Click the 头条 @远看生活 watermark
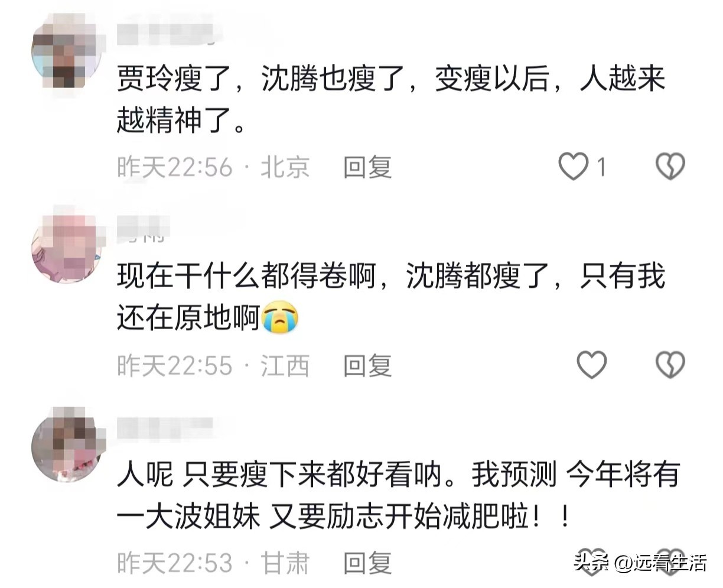Image resolution: width=723 pixels, height=588 pixels. [640, 563]
